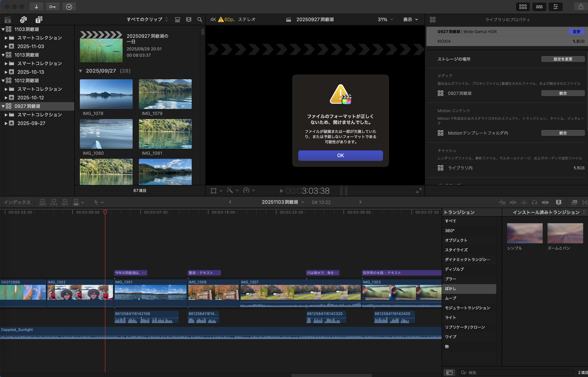
Task: Toggle the inspector panel button
Action: pyautogui.click(x=555, y=7)
